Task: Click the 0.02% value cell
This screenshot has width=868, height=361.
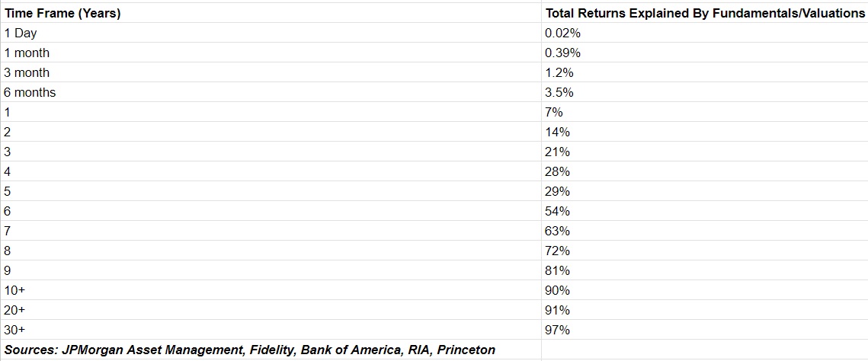Action: 705,34
